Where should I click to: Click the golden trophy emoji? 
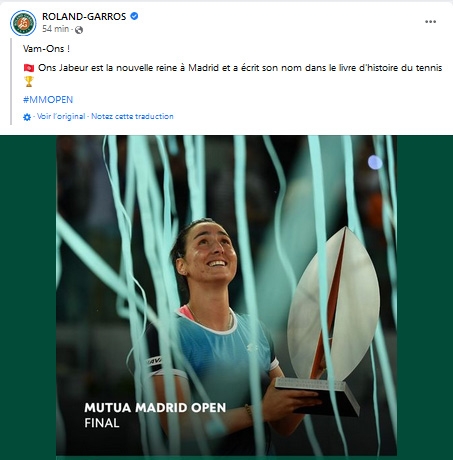[x=29, y=81]
